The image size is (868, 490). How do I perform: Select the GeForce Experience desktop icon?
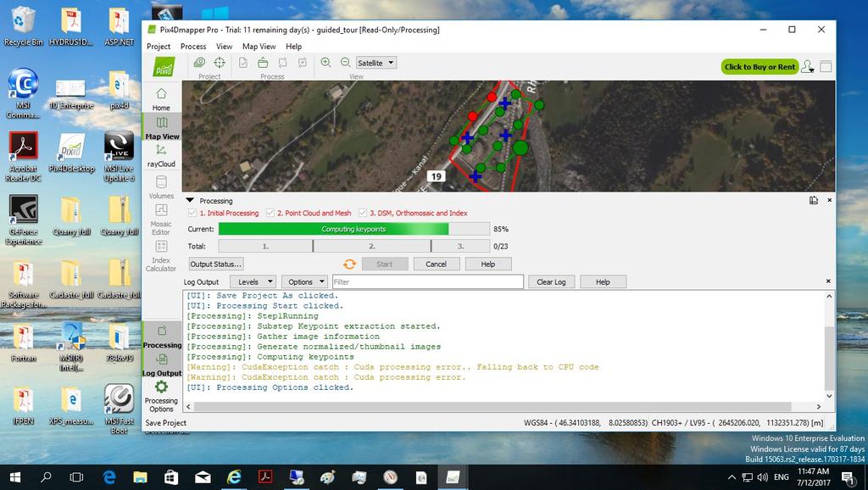(24, 220)
